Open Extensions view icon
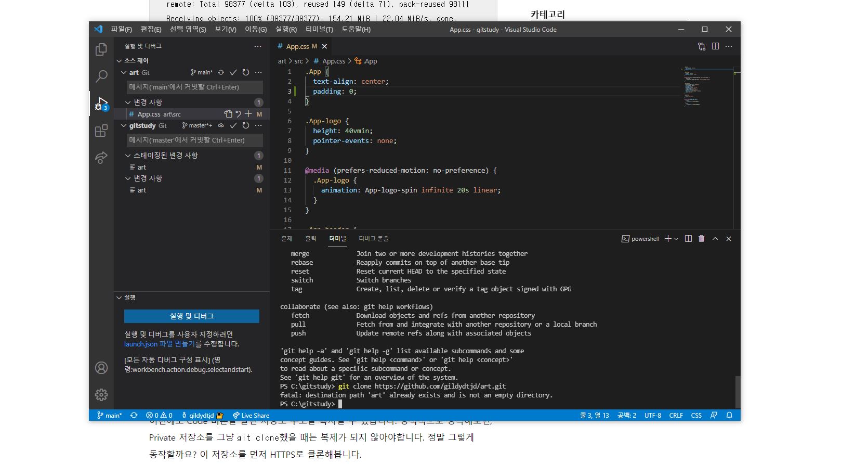The height and width of the screenshot is (464, 868). click(x=101, y=131)
